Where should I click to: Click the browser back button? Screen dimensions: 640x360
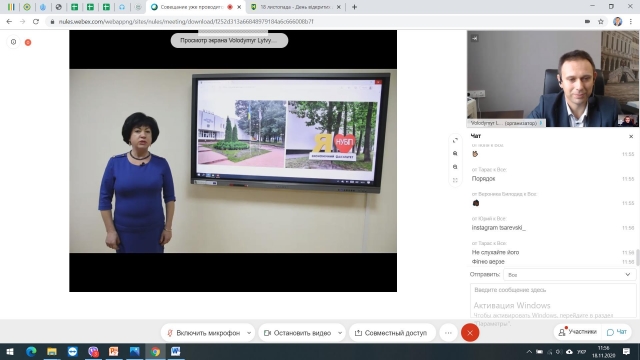pos(9,21)
